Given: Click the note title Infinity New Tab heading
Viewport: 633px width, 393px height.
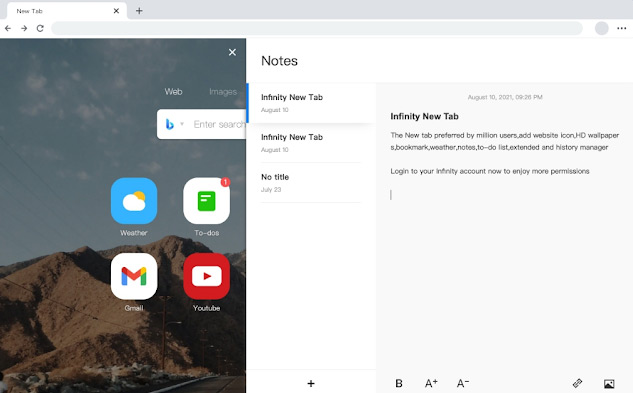Looking at the screenshot, I should point(424,116).
